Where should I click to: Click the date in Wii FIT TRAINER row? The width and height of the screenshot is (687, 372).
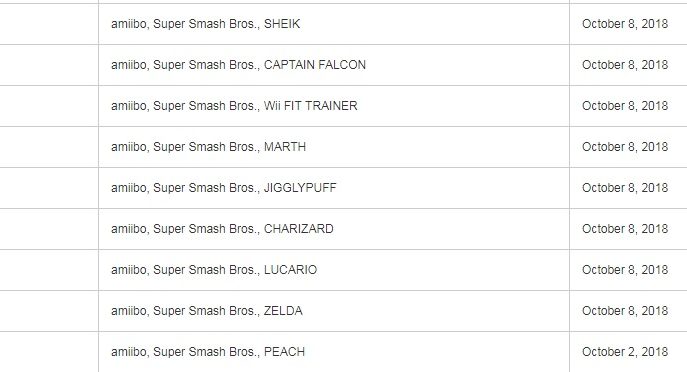(x=625, y=106)
